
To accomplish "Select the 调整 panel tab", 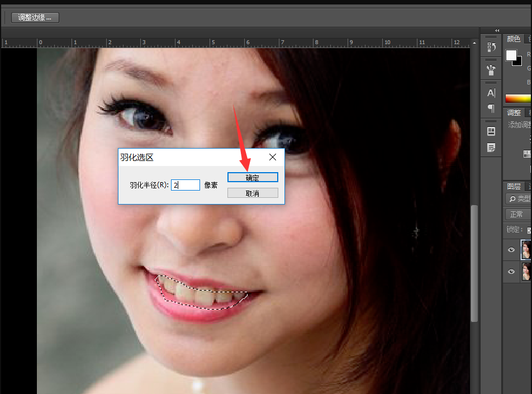I will click(x=514, y=112).
